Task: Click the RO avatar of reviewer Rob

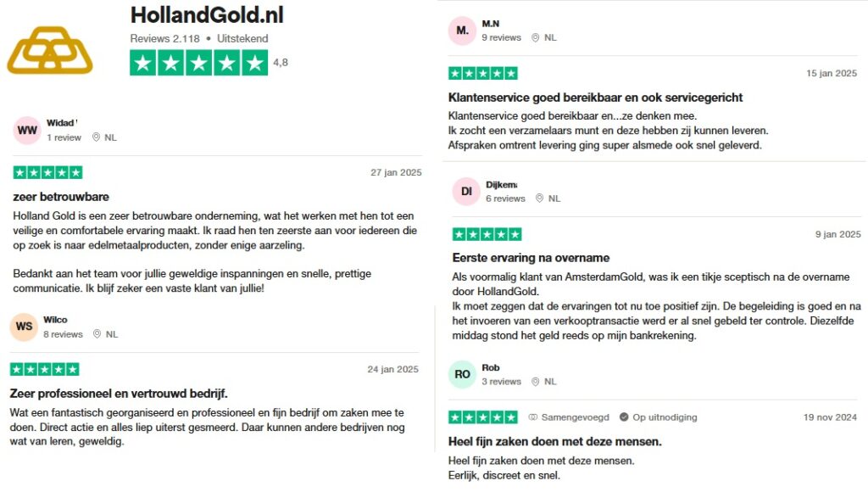Action: (x=462, y=374)
